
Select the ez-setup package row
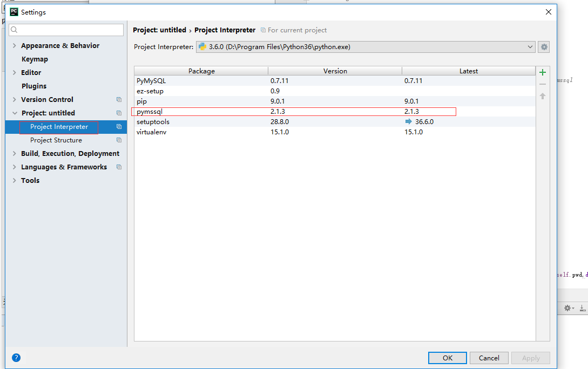335,91
